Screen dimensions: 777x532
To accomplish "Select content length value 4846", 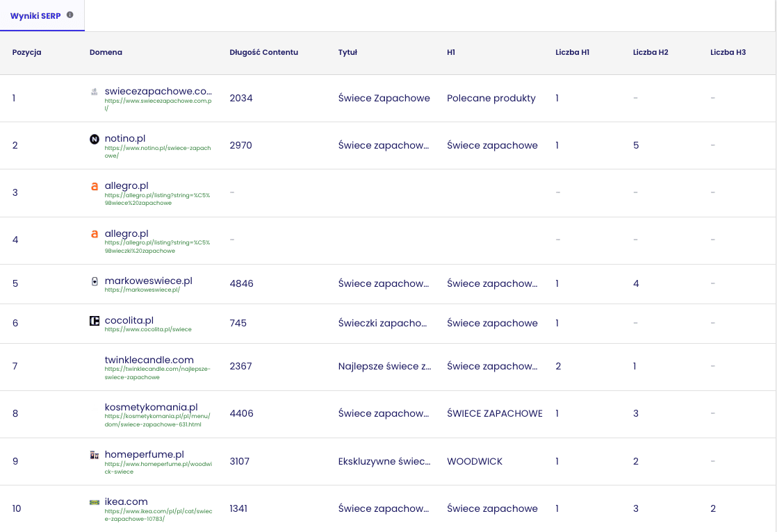I will [x=241, y=283].
